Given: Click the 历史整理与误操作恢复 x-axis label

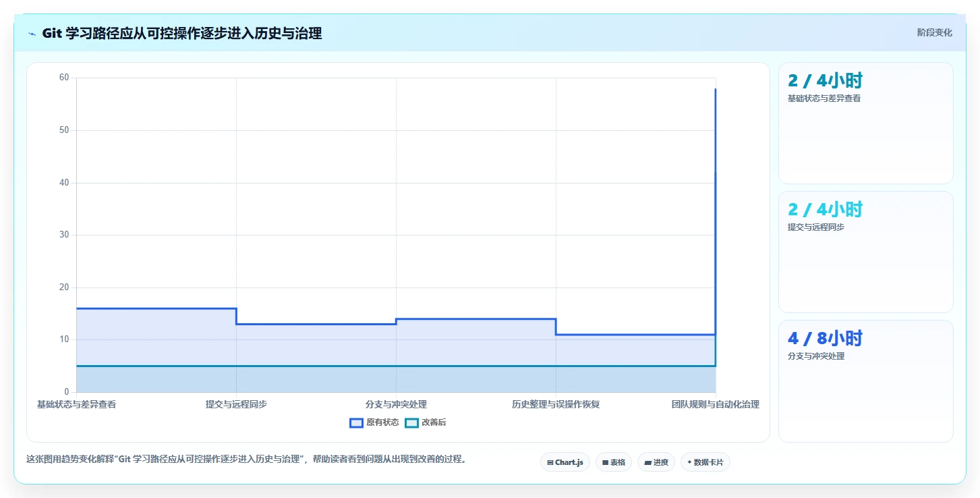Looking at the screenshot, I should coord(556,405).
